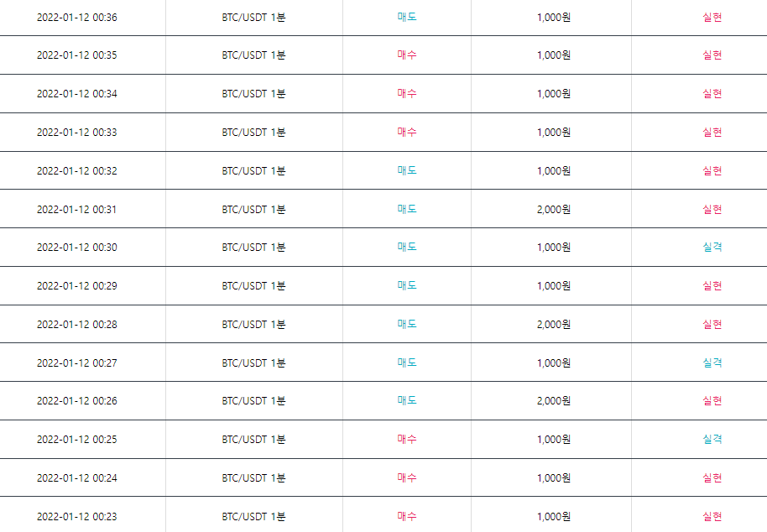Click 매수 in the 00:33 row
This screenshot has width=767, height=532.
tap(406, 132)
